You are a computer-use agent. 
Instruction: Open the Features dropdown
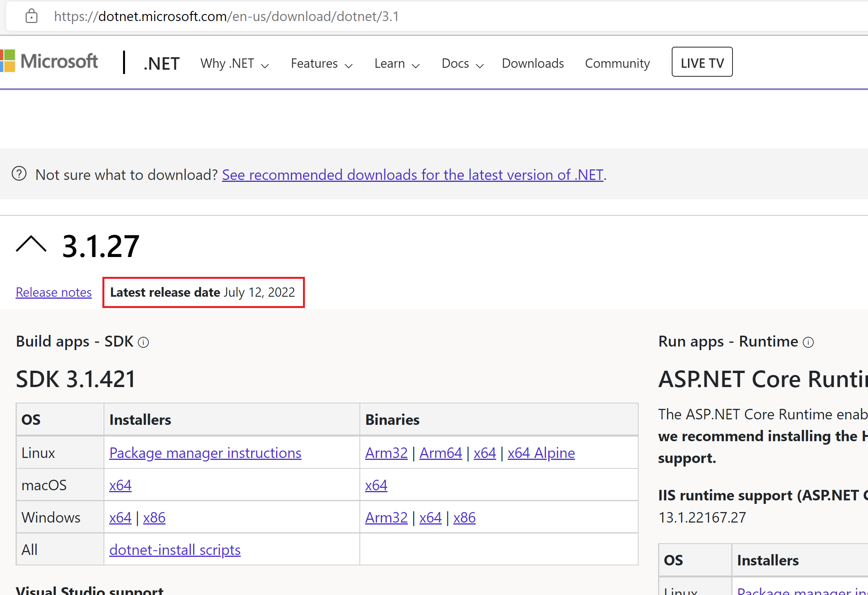tap(321, 63)
